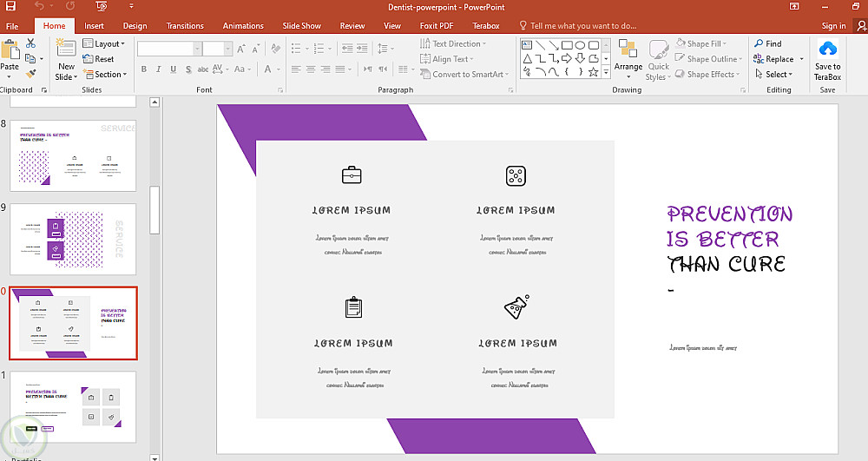Insert a New Slide
This screenshot has width=868, height=461.
[66, 59]
